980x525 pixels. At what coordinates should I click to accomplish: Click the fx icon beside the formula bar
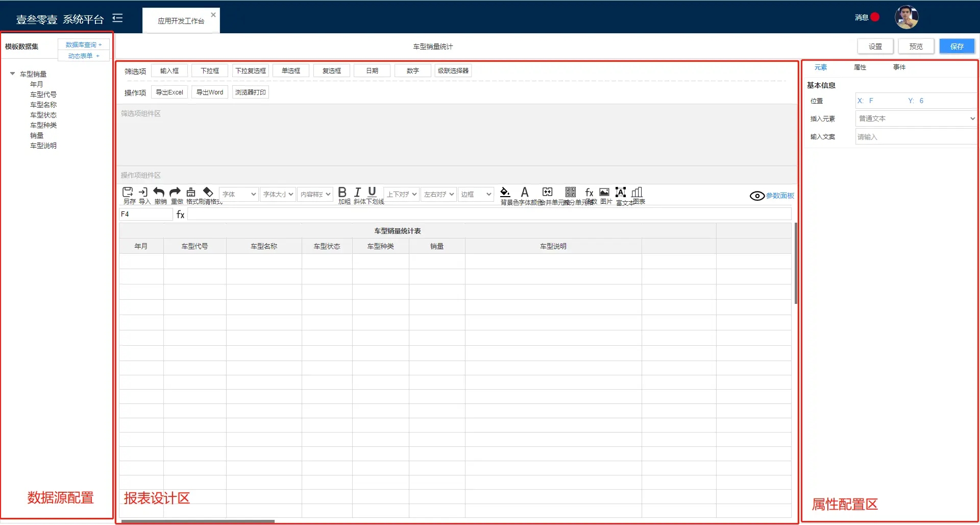[180, 214]
